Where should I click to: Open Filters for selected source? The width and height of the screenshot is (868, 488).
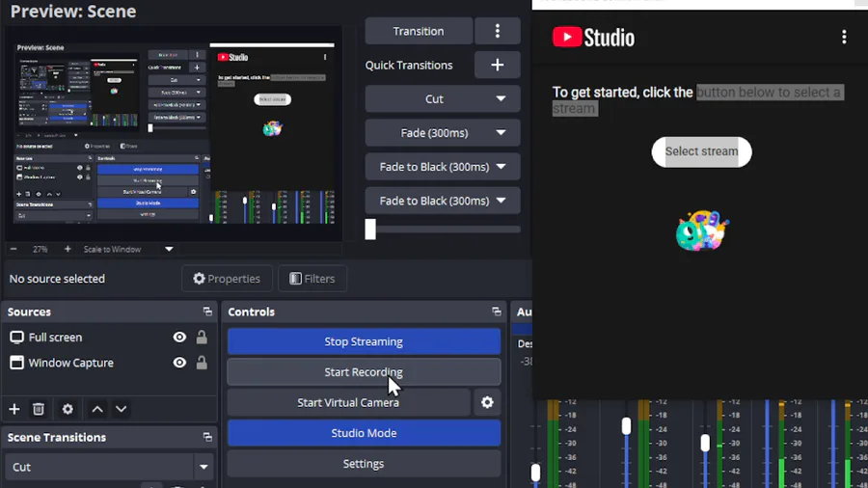coord(312,279)
